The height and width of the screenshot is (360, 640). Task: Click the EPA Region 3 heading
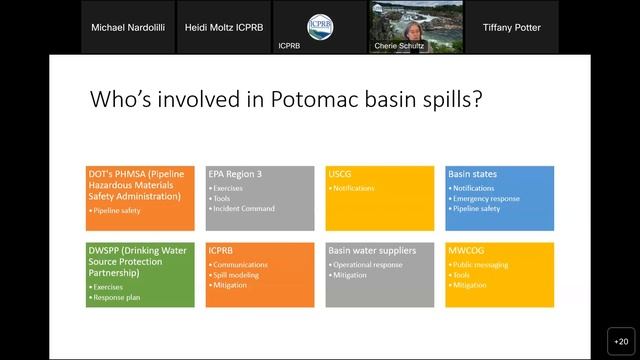[x=235, y=174]
